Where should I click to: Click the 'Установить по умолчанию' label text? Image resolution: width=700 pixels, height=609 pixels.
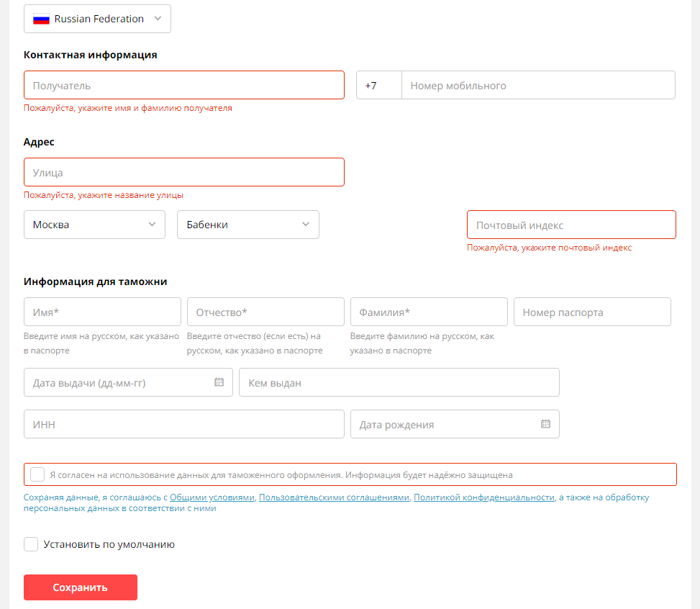click(x=109, y=544)
